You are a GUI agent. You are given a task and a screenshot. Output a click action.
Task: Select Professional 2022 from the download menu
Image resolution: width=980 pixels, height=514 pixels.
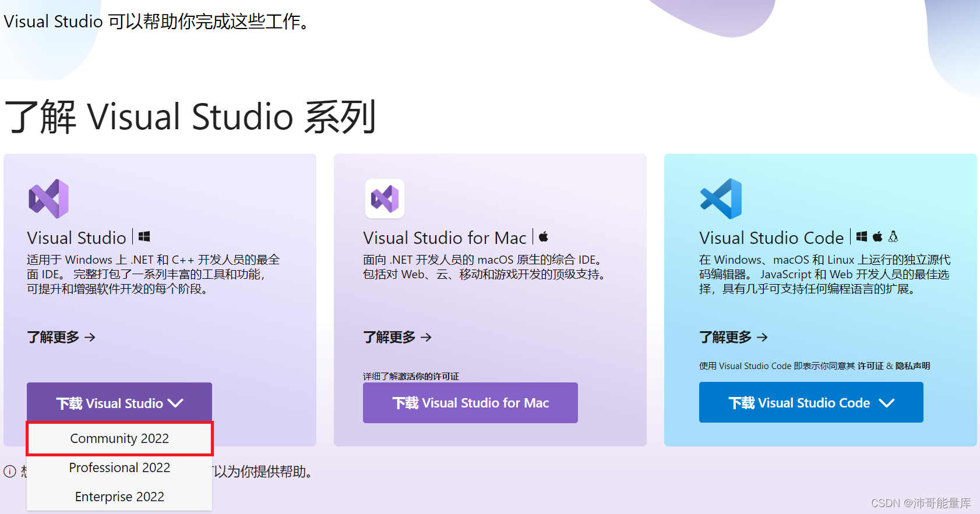(x=119, y=467)
